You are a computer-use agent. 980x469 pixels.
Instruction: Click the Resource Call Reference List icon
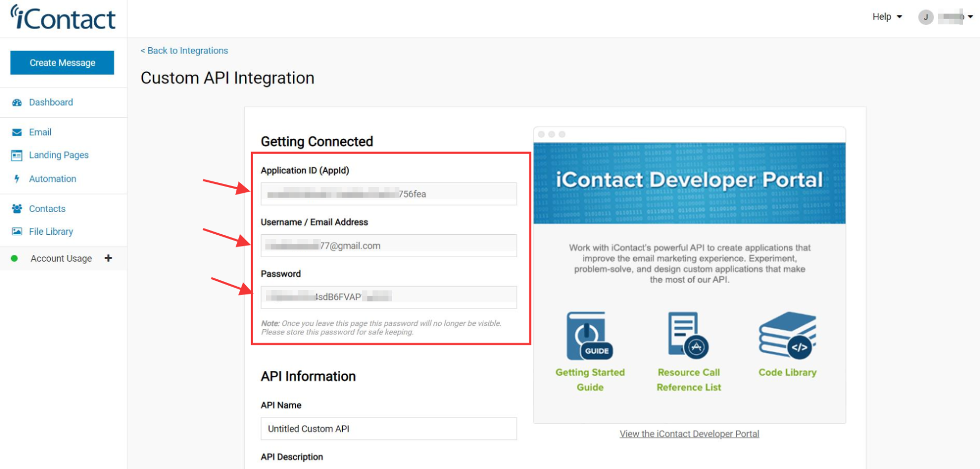pos(688,335)
